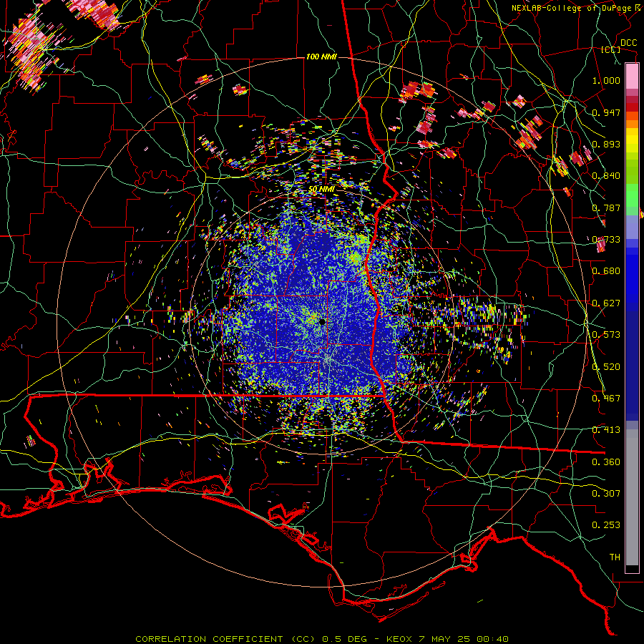Click the TH threshold label
Viewport: 644px width, 644px height.
coord(615,557)
